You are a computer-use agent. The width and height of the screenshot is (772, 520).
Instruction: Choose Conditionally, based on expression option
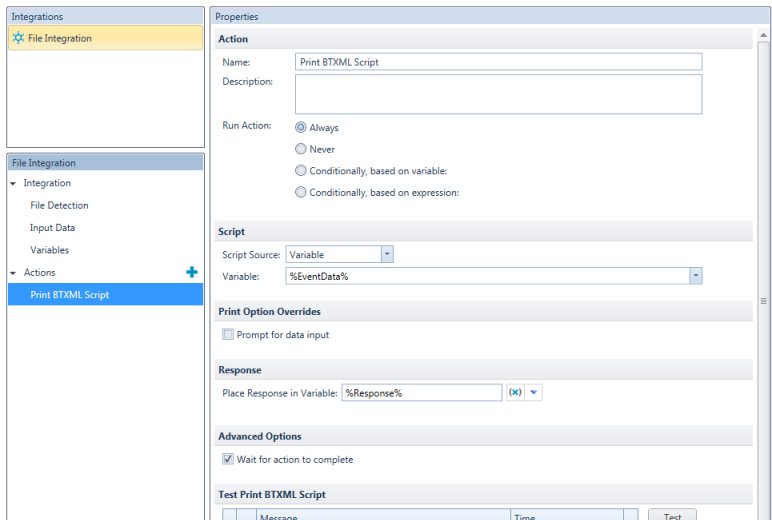click(x=301, y=193)
